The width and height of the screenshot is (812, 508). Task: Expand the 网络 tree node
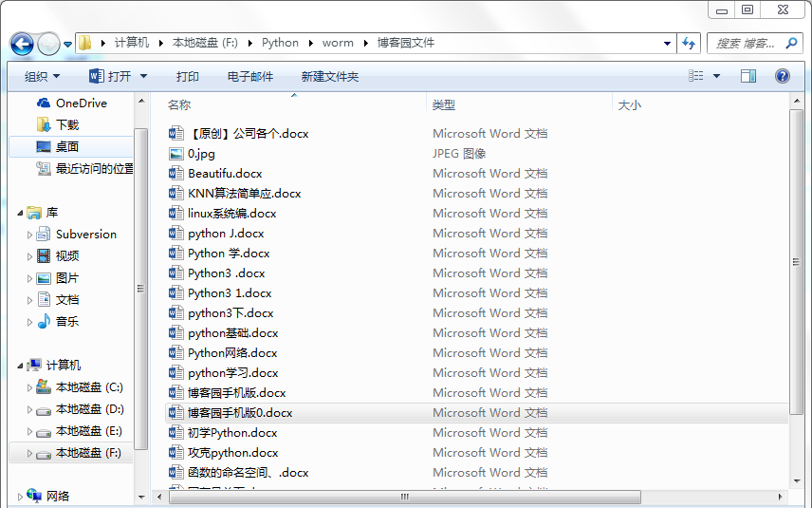tap(20, 497)
